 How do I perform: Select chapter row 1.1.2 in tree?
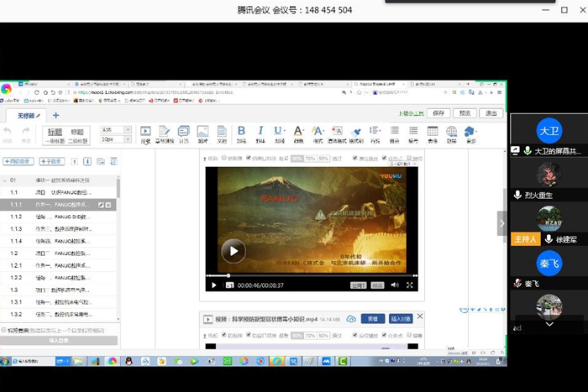point(58,217)
